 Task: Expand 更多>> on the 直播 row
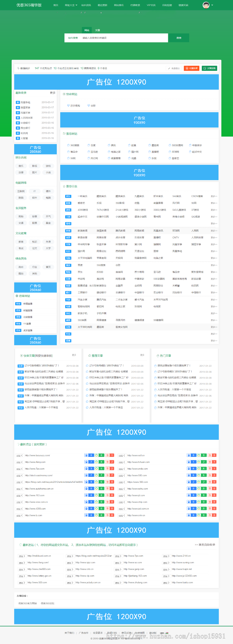pos(214,341)
